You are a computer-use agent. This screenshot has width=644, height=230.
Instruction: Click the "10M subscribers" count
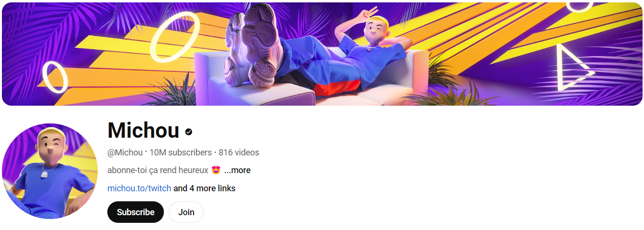(181, 153)
